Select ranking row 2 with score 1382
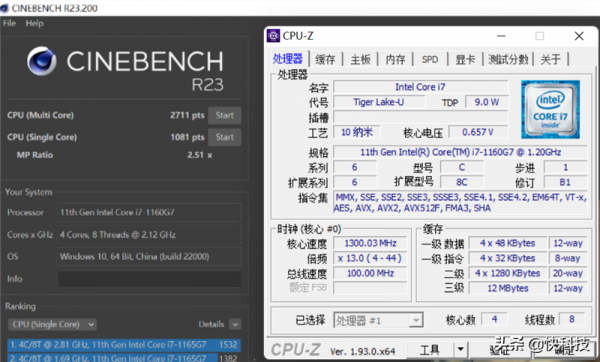 [124, 358]
